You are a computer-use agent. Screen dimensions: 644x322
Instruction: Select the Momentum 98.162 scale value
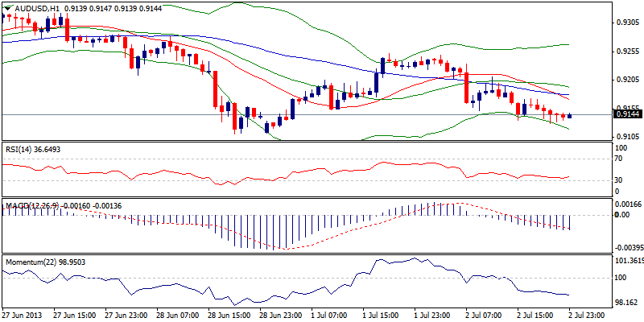click(625, 302)
